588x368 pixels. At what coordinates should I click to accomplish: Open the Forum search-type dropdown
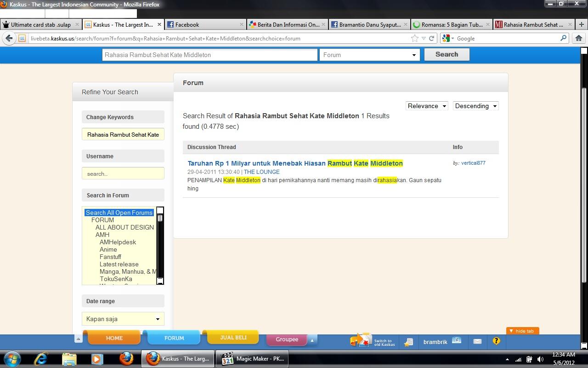tap(370, 55)
